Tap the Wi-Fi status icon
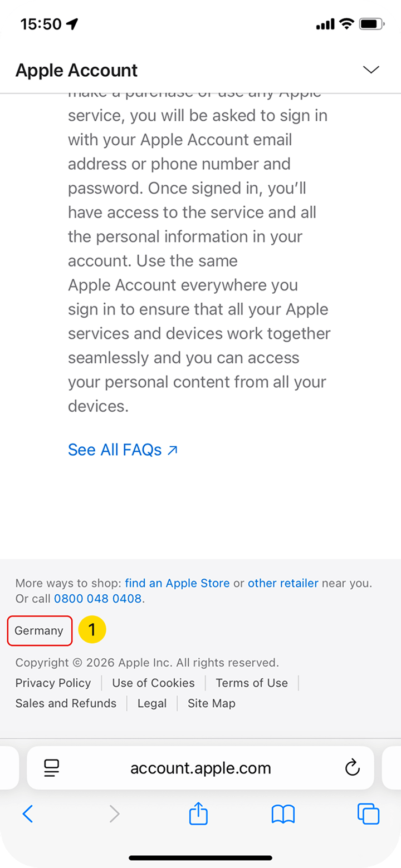The image size is (401, 868). [x=346, y=24]
